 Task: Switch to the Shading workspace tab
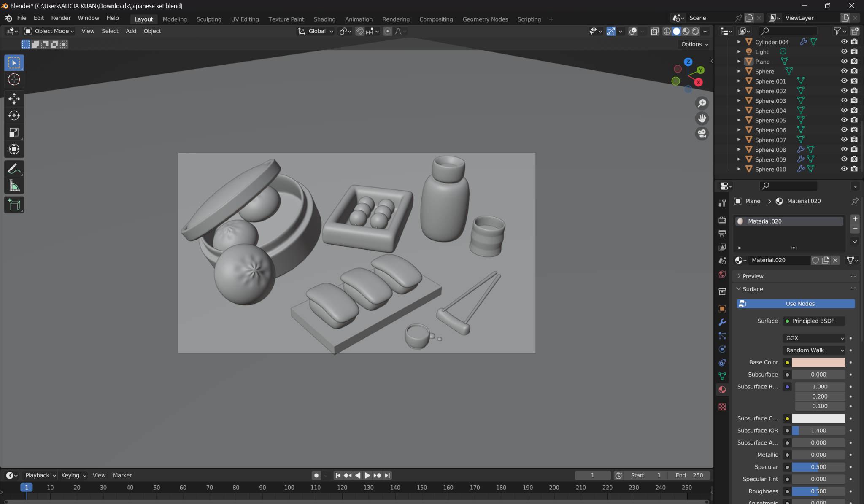coord(324,19)
